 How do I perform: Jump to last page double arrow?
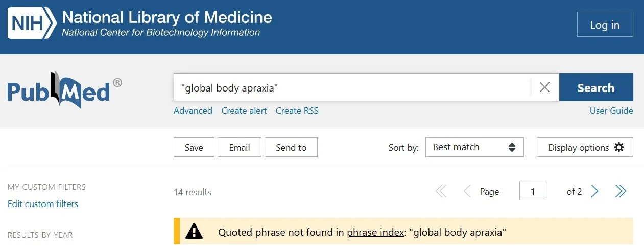621,192
